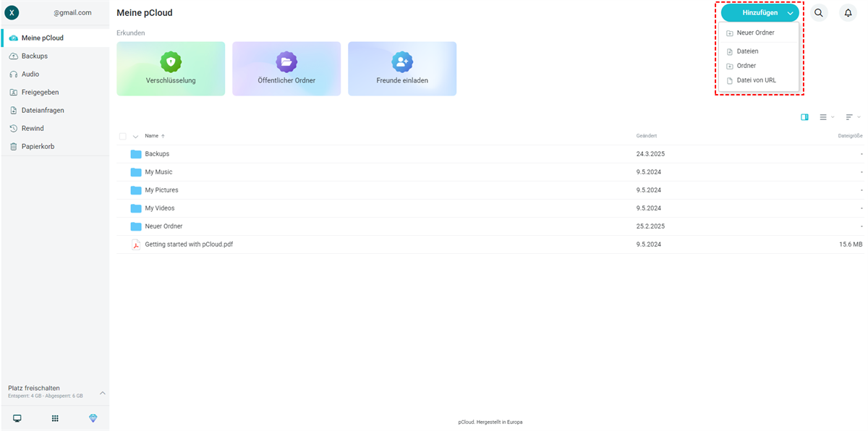
Task: Click the Hinzufügen button
Action: pos(759,13)
